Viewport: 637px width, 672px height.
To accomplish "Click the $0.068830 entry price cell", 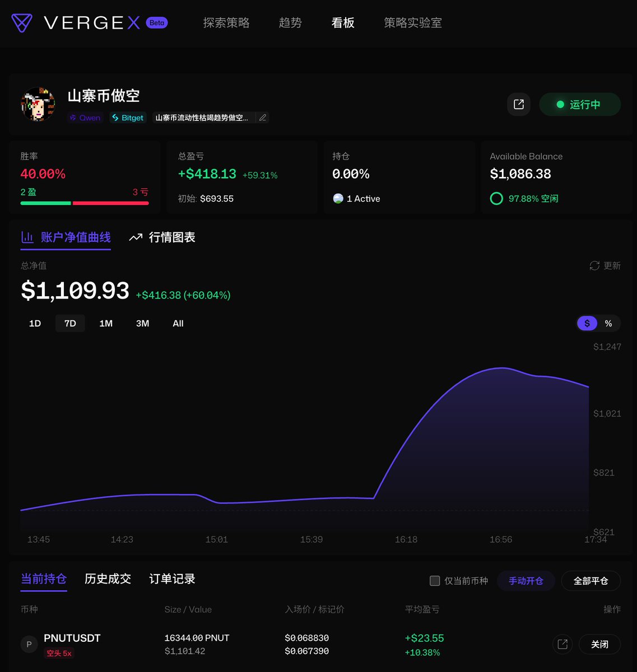I will pos(307,638).
